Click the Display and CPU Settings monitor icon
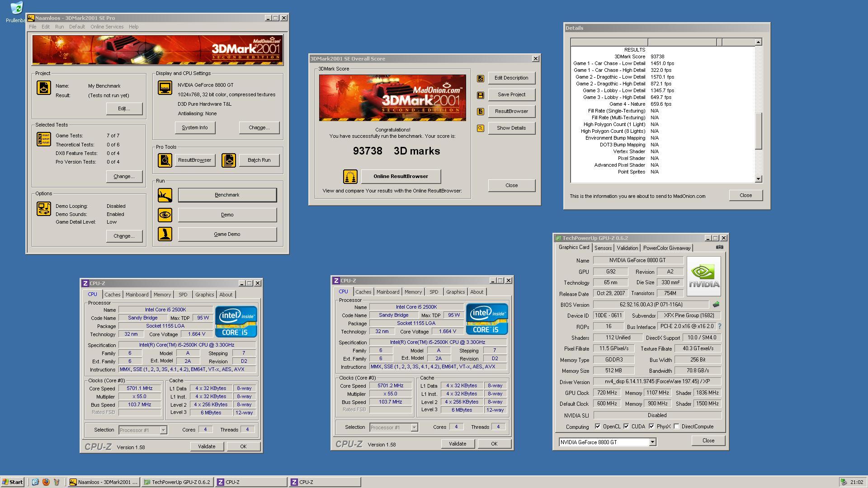This screenshot has height=488, width=868. [x=165, y=88]
